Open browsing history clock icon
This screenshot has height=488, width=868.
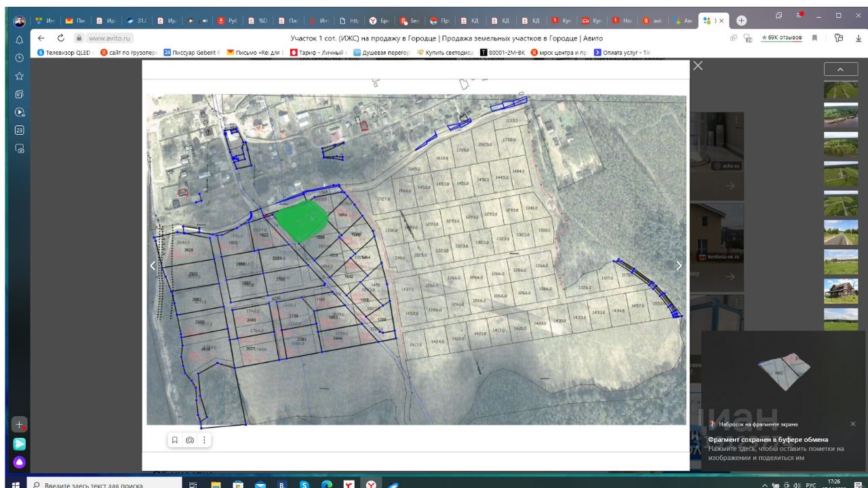[20, 58]
